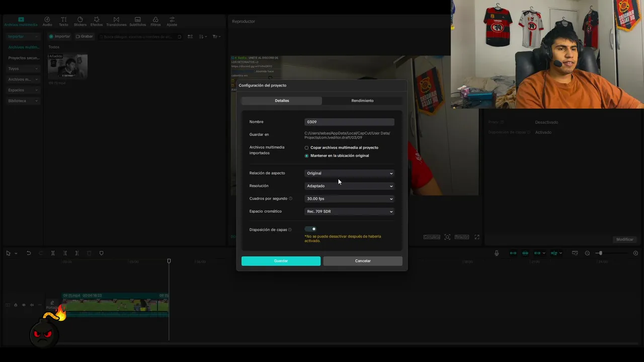The width and height of the screenshot is (644, 362).
Task: Click the info icon beside Disposición de capas
Action: [290, 230]
